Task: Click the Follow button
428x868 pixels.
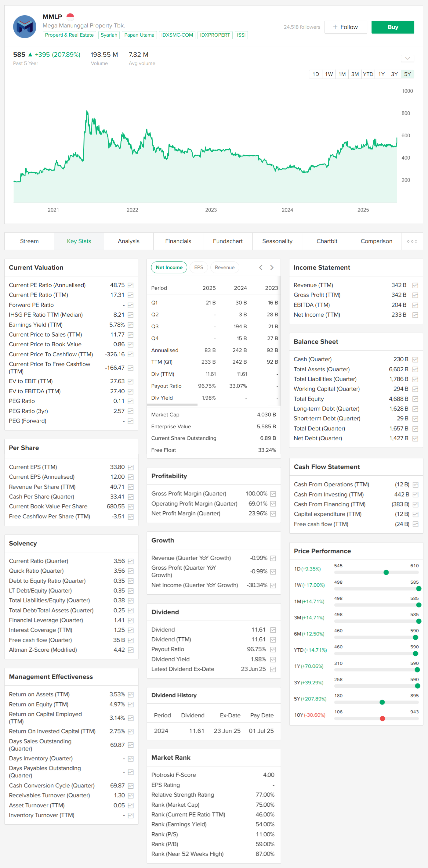Action: pos(346,27)
